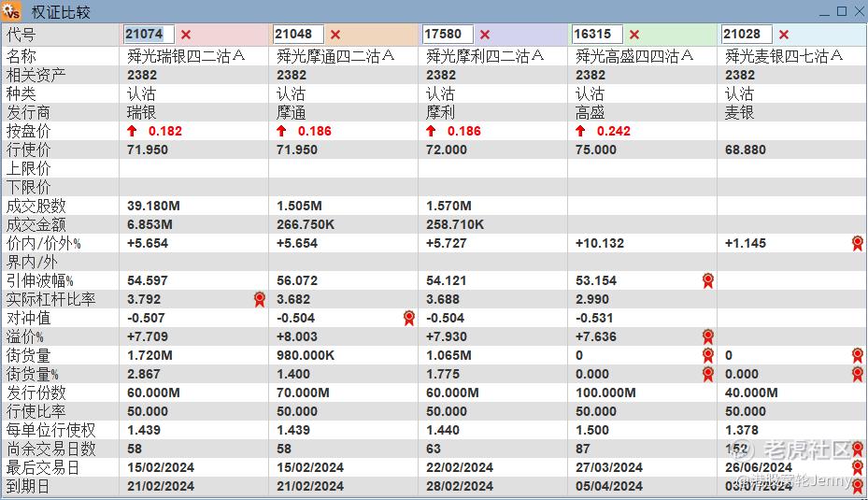The height and width of the screenshot is (500, 868).
Task: Click the code input field showing 21074
Action: (x=149, y=35)
